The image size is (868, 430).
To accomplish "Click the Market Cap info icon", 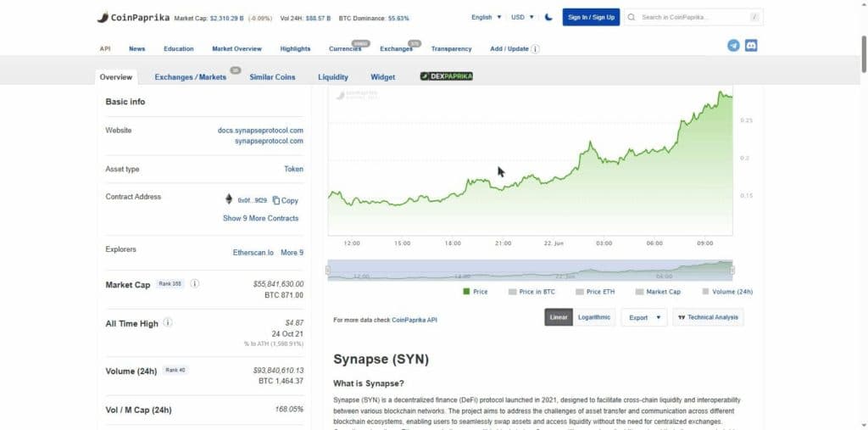I will coord(194,284).
